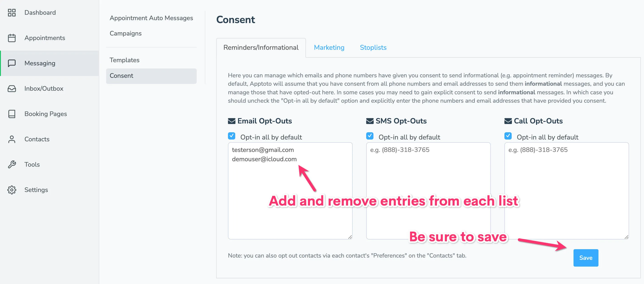This screenshot has width=644, height=284.
Task: Open the Dashboard grid icon
Action: point(12,12)
